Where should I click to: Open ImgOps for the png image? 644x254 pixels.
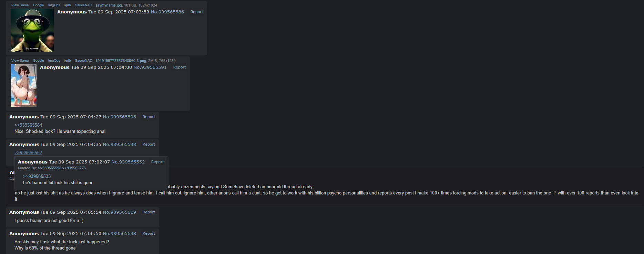pos(54,61)
